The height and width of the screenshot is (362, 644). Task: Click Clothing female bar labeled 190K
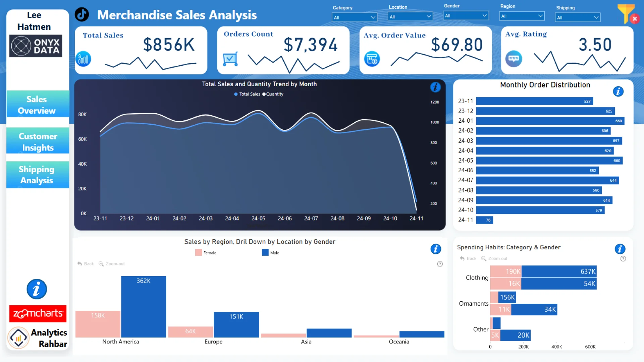pyautogui.click(x=506, y=271)
